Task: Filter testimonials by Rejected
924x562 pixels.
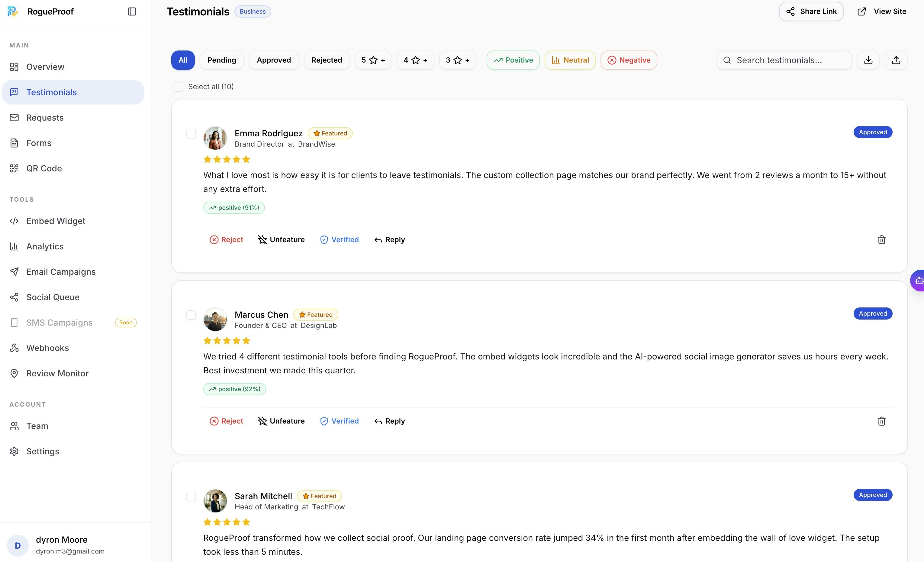Action: pyautogui.click(x=327, y=60)
